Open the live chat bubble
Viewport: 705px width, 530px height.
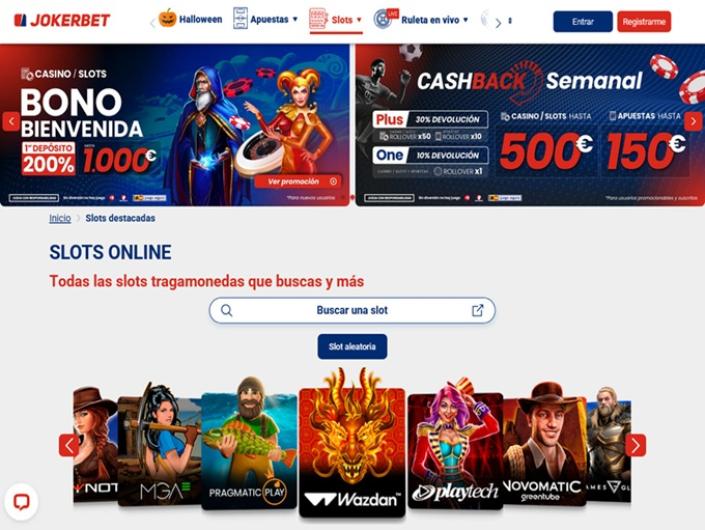[x=21, y=502]
